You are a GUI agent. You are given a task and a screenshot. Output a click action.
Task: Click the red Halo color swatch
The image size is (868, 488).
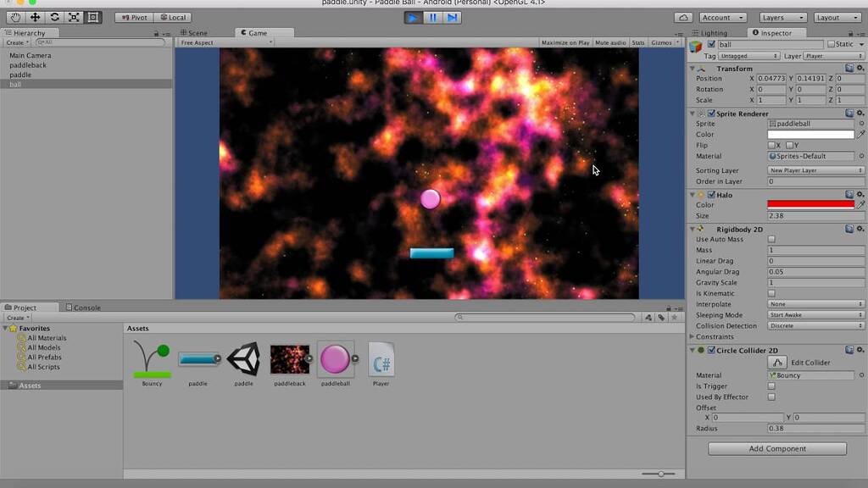812,204
